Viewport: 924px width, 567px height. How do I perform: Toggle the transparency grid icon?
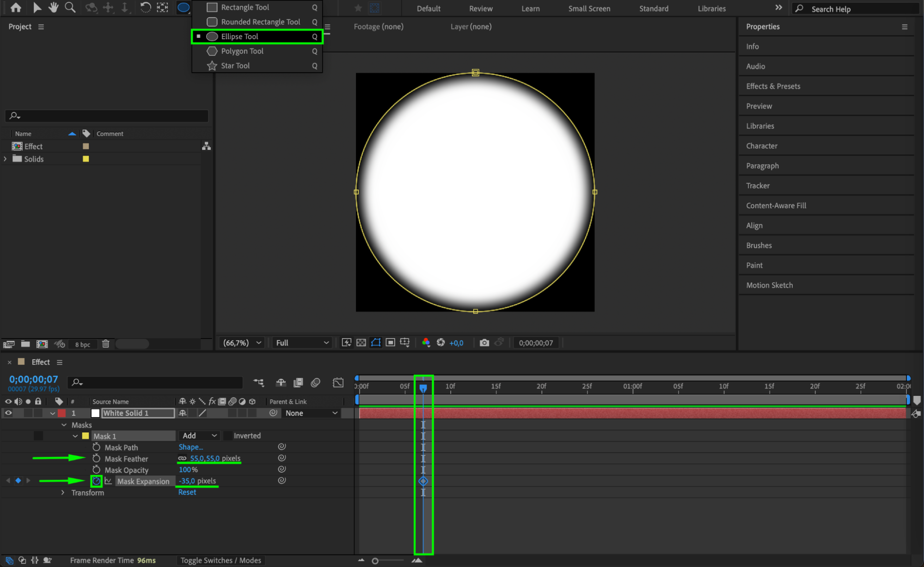361,343
